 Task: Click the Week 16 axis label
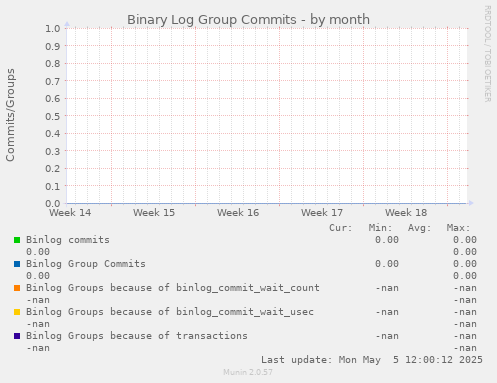click(x=238, y=213)
